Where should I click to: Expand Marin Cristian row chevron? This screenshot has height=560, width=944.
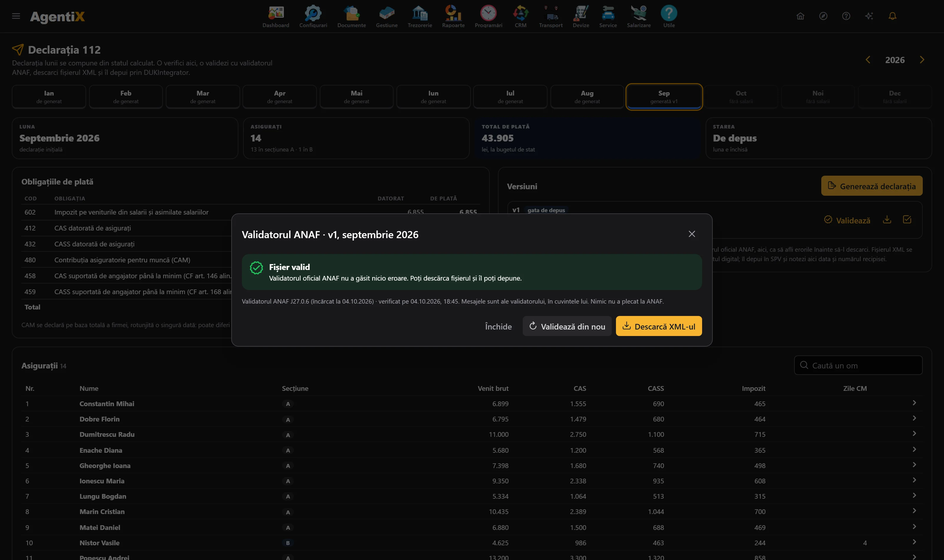pos(914,511)
